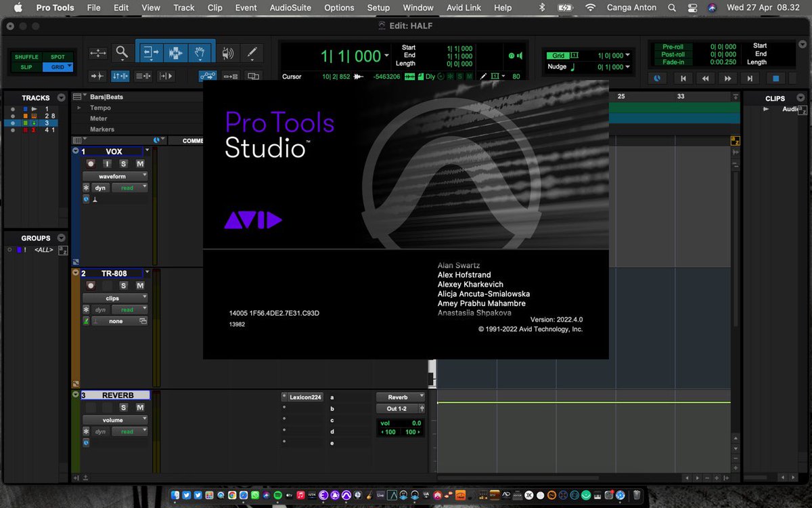812x508 pixels.
Task: Enable SPOT edit mode
Action: tap(58, 57)
